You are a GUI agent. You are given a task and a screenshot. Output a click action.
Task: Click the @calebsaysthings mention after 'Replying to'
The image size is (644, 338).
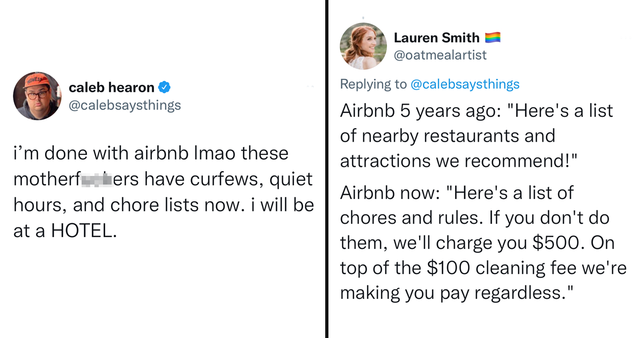coord(465,84)
